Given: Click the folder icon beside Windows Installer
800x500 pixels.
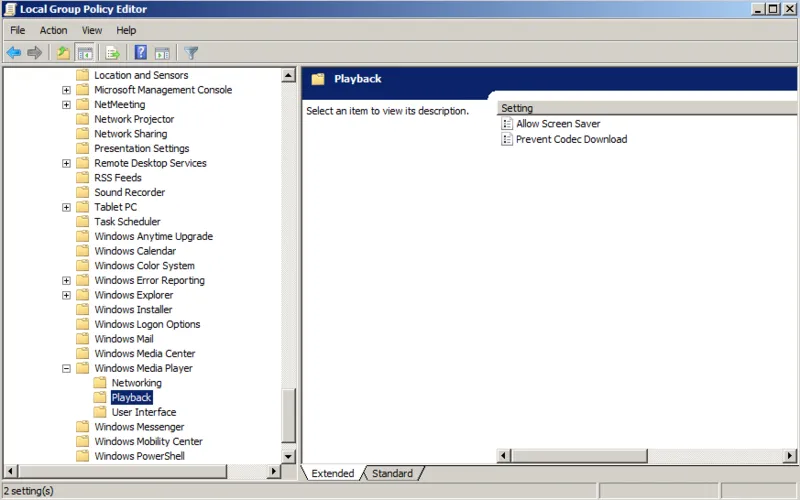Looking at the screenshot, I should (x=82, y=310).
